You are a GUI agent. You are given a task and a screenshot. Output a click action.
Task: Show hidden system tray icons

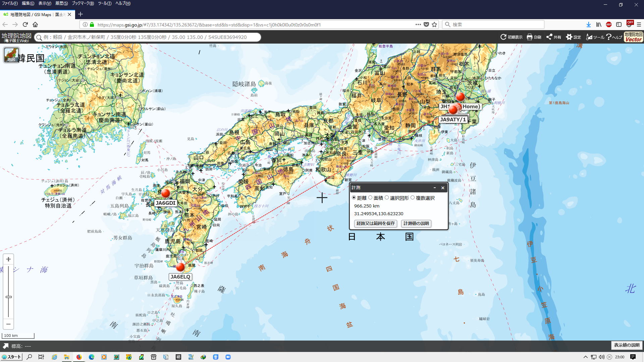click(x=585, y=357)
